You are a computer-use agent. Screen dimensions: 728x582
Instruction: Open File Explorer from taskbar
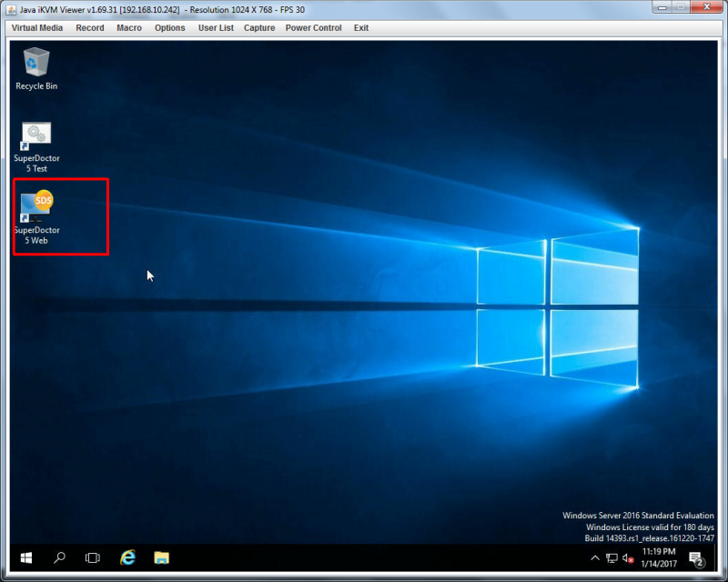162,557
